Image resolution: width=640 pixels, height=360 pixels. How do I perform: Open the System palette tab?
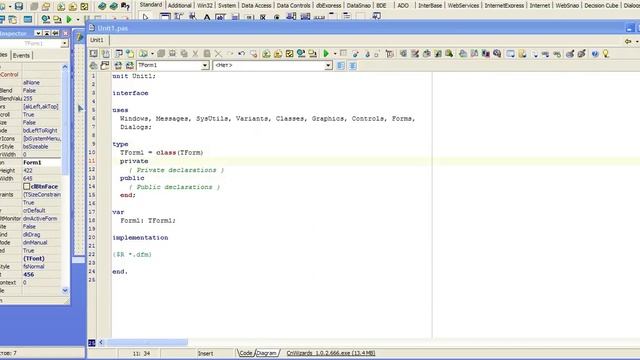[227, 5]
